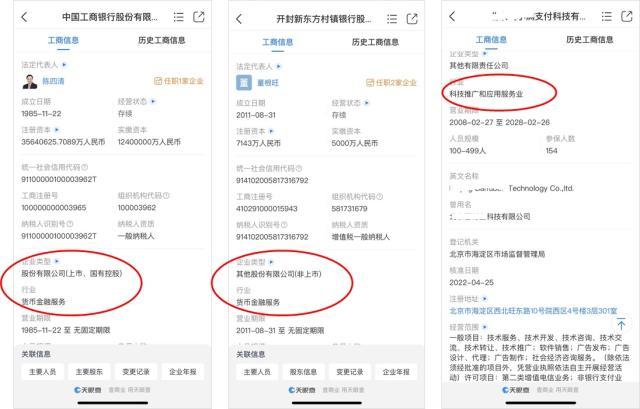640x409 pixels.
Task: Tap help icon beside 纳税人识别号 on 开封新东方村镇银行 page
Action: [284, 225]
